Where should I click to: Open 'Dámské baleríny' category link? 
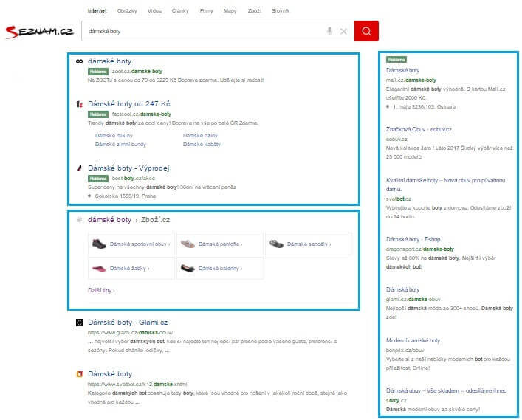click(220, 268)
